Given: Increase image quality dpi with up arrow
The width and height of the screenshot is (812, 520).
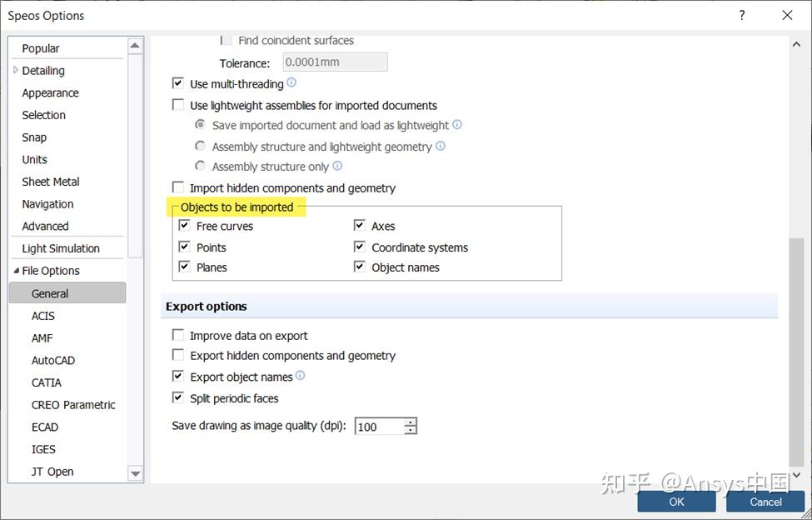Looking at the screenshot, I should pyautogui.click(x=411, y=422).
